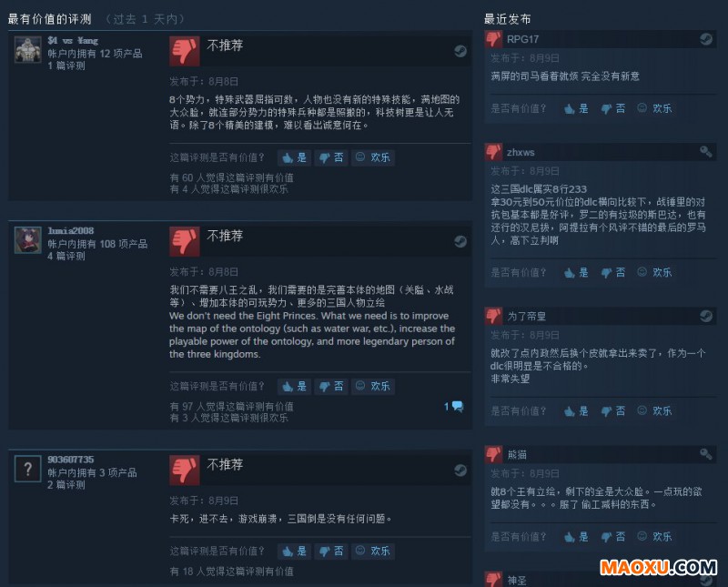Viewport: 728px width, 587px height.
Task: Click the Steam logo icon on lumia2008's review
Action: click(460, 241)
